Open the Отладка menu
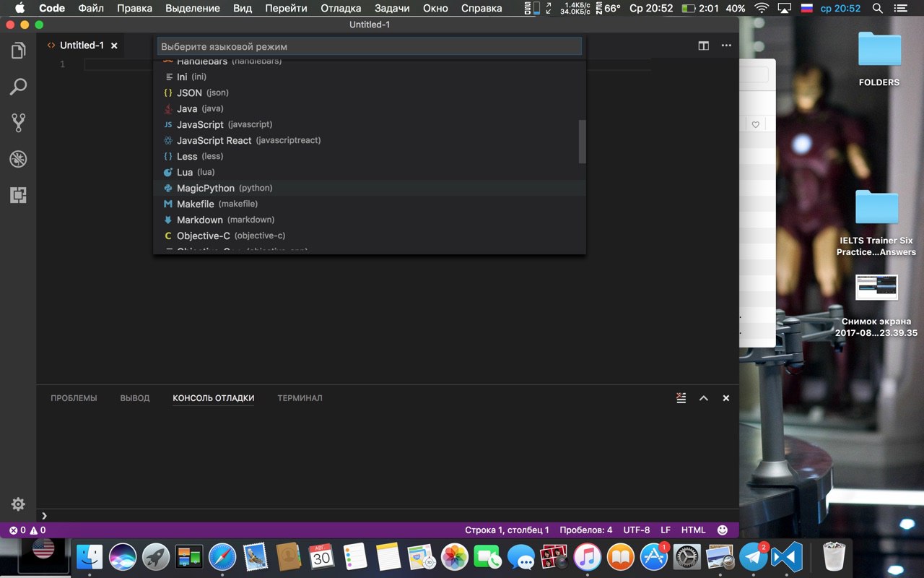Viewport: 924px width, 578px height. click(x=341, y=9)
